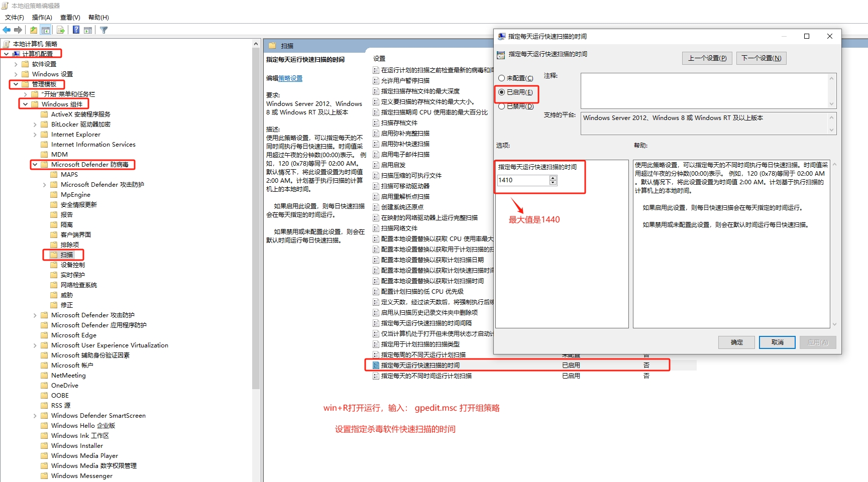Open the 查看(V) menu
Image resolution: width=868 pixels, height=482 pixels.
pyautogui.click(x=70, y=18)
